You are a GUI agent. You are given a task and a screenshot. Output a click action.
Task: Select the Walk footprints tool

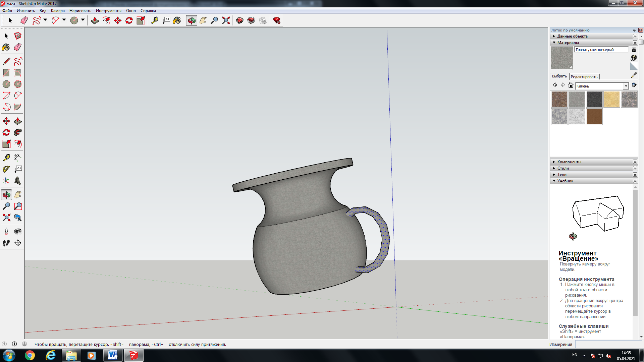coord(6,243)
